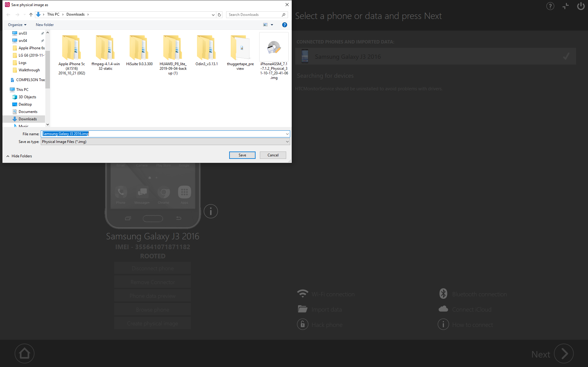Save the physical image file

[x=242, y=155]
